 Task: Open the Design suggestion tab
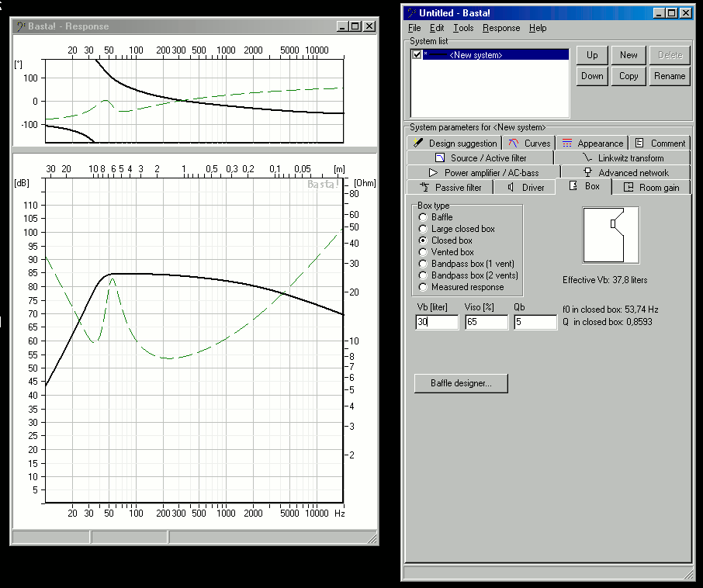pyautogui.click(x=455, y=143)
